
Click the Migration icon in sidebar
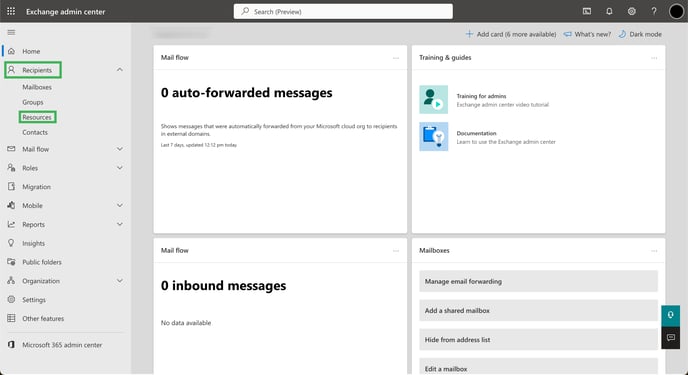pyautogui.click(x=11, y=187)
